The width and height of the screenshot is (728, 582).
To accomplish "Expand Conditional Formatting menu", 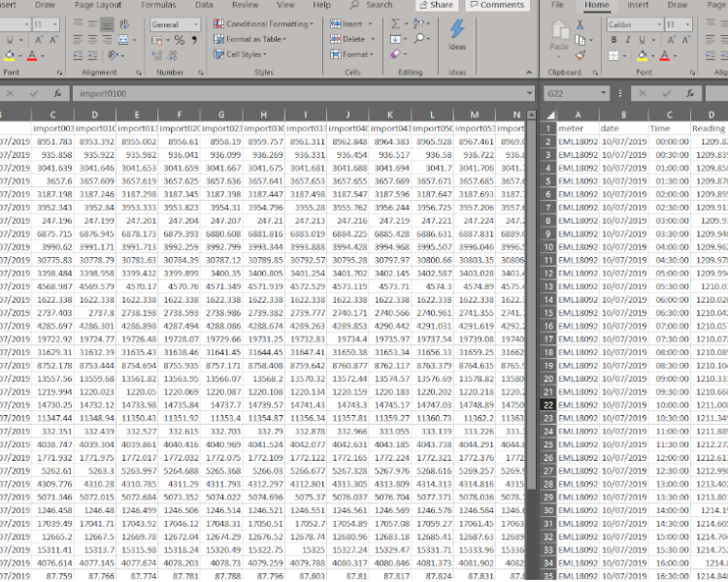I will coord(263,23).
